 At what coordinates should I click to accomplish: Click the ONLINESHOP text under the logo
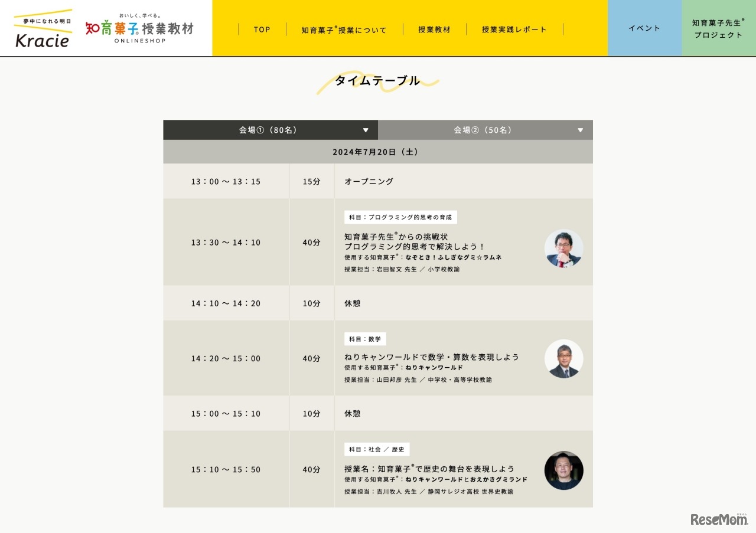point(139,41)
